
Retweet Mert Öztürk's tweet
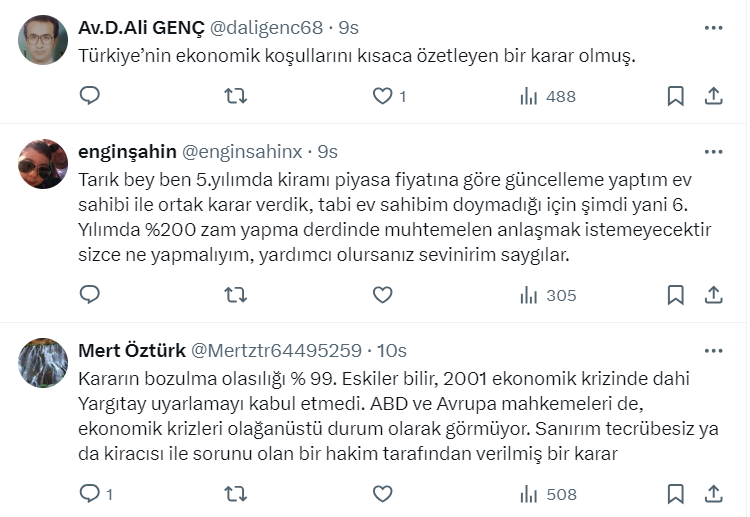pos(235,493)
